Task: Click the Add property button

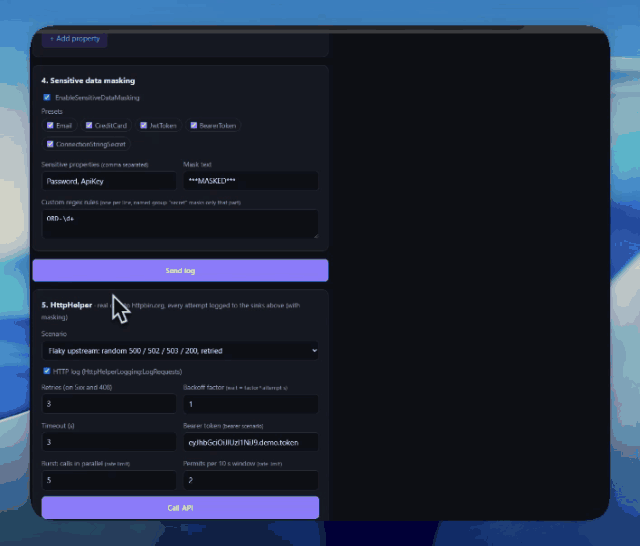Action: [74, 39]
